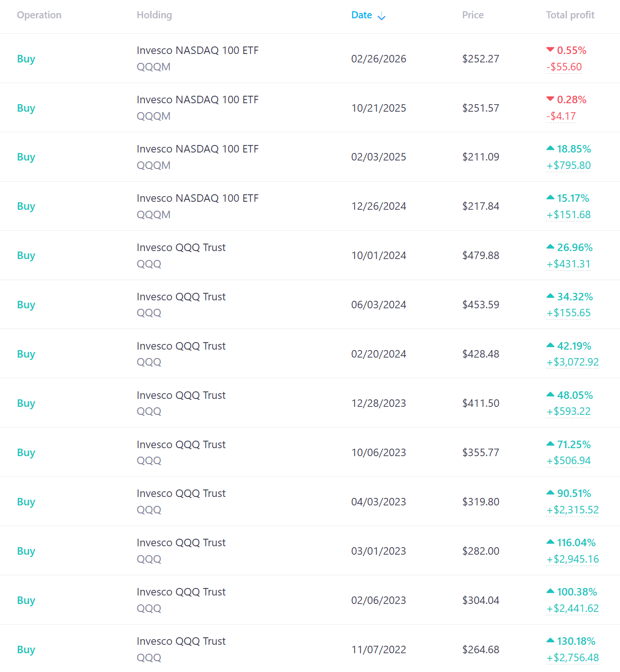Click the green up triangle beside 18.85%
This screenshot has width=620, height=672.
(551, 148)
